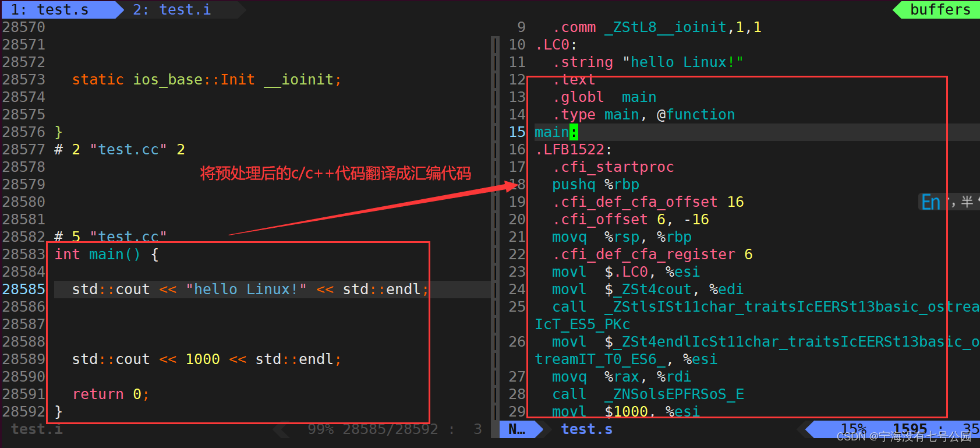Click the '.LFB1522:' label
The height and width of the screenshot is (448, 980).
(574, 150)
